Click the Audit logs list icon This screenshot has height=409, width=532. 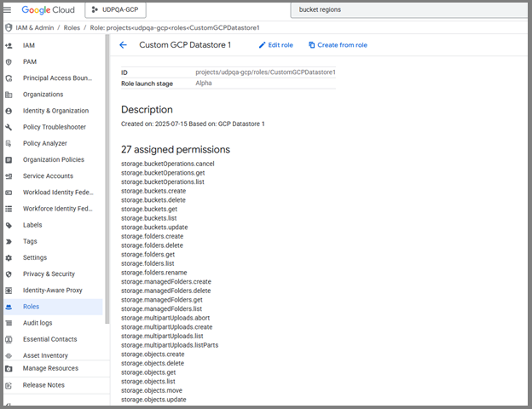pos(9,323)
